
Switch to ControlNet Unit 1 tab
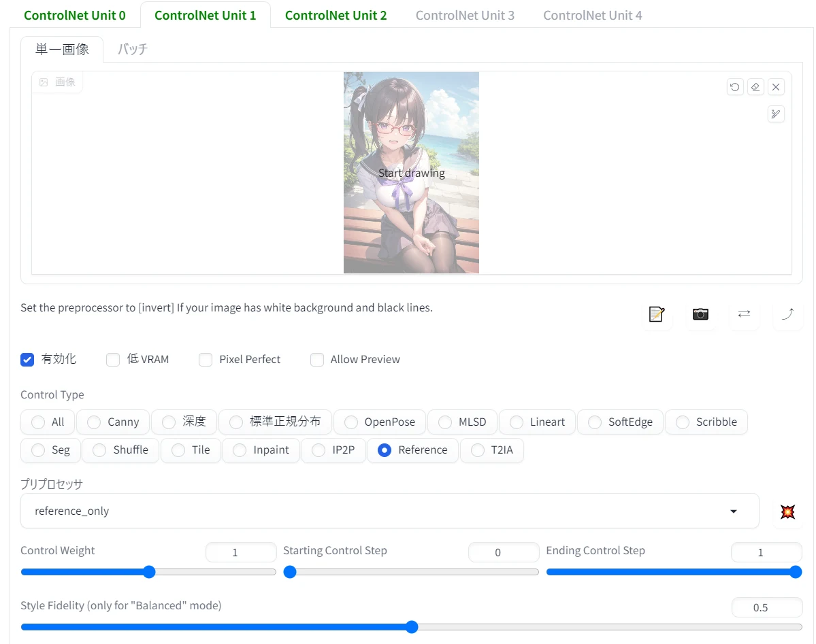[206, 15]
